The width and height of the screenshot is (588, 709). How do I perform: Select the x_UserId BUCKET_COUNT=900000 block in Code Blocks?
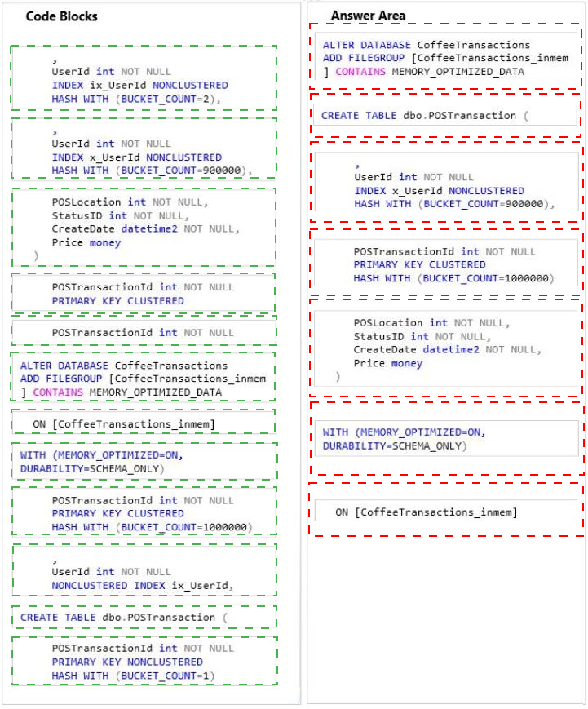pos(144,148)
